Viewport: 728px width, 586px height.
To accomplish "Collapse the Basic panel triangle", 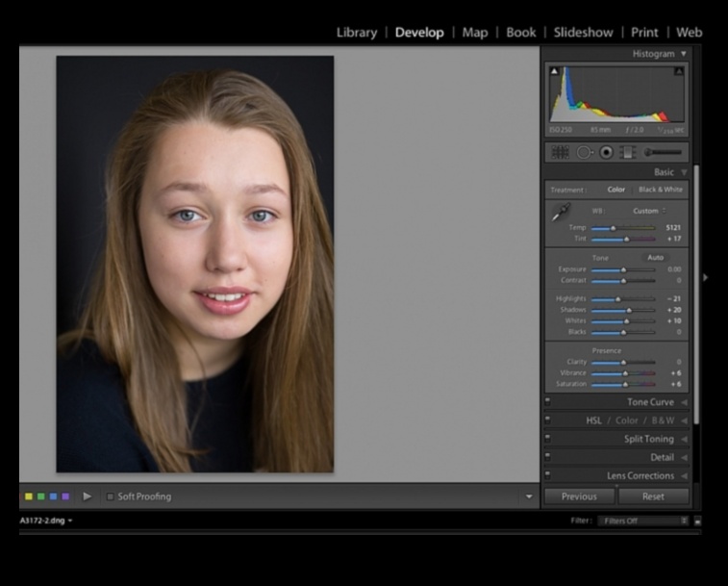I will 684,172.
